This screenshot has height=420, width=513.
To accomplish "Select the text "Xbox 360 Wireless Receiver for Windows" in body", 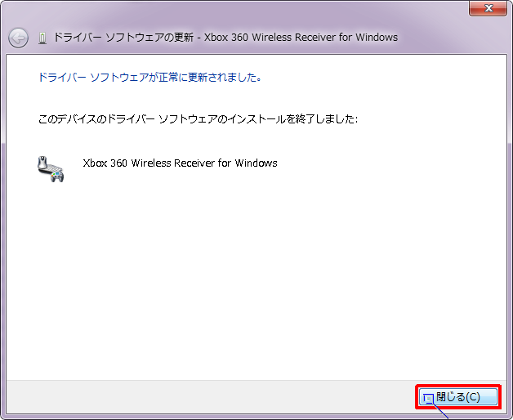I will 180,163.
